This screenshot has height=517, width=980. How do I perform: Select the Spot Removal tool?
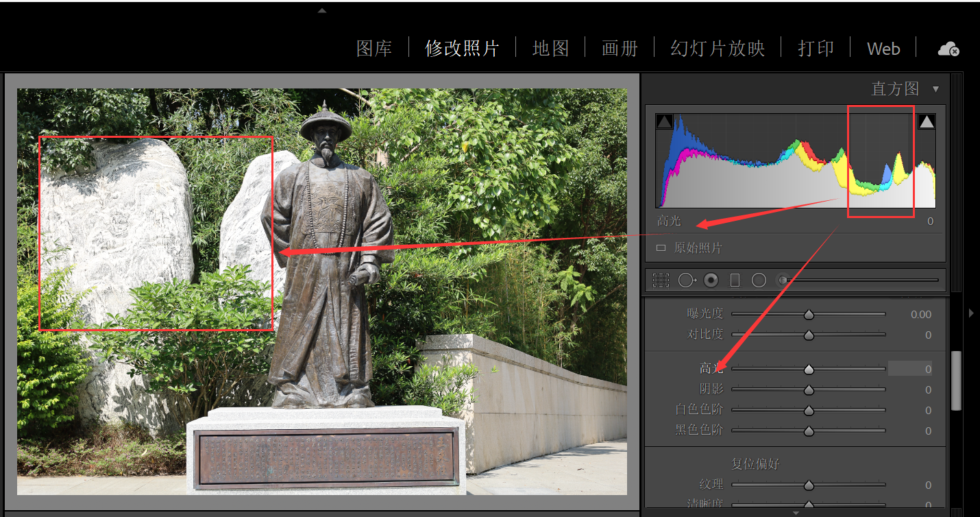tap(687, 280)
